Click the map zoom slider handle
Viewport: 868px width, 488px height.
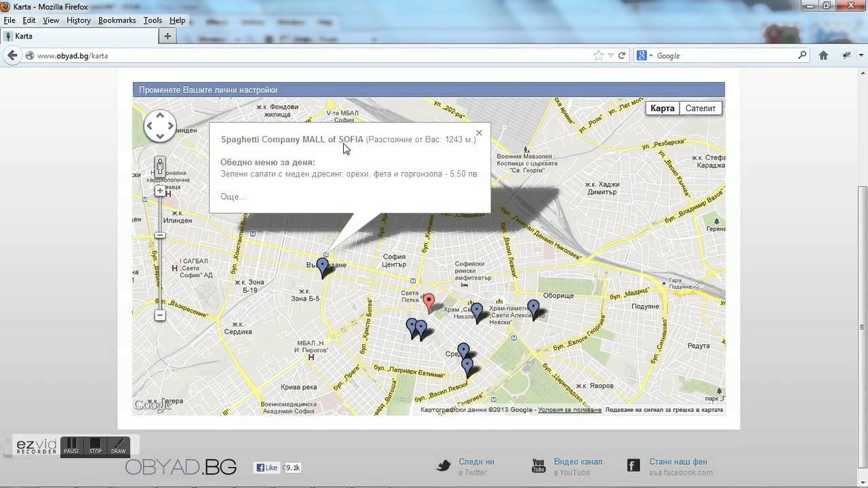pos(160,235)
